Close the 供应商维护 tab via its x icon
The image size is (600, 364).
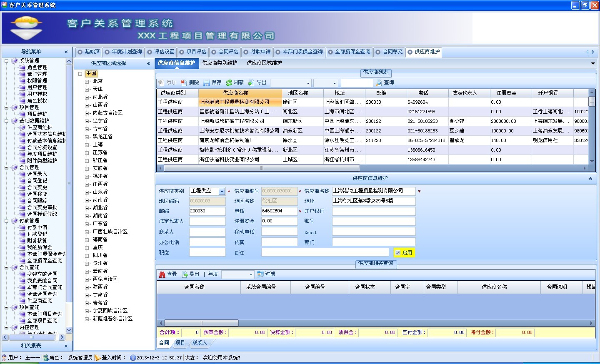coord(410,52)
